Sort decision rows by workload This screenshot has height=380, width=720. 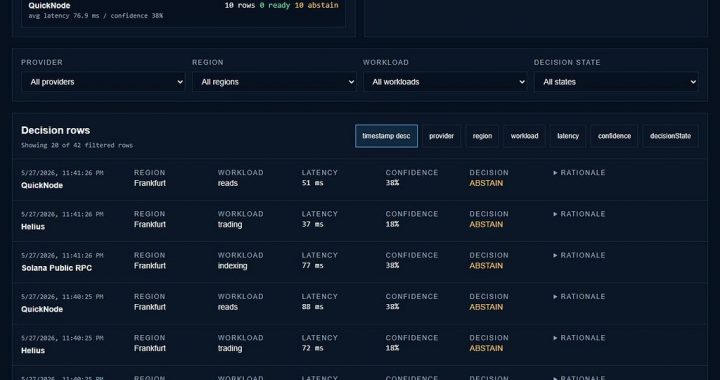(x=524, y=136)
